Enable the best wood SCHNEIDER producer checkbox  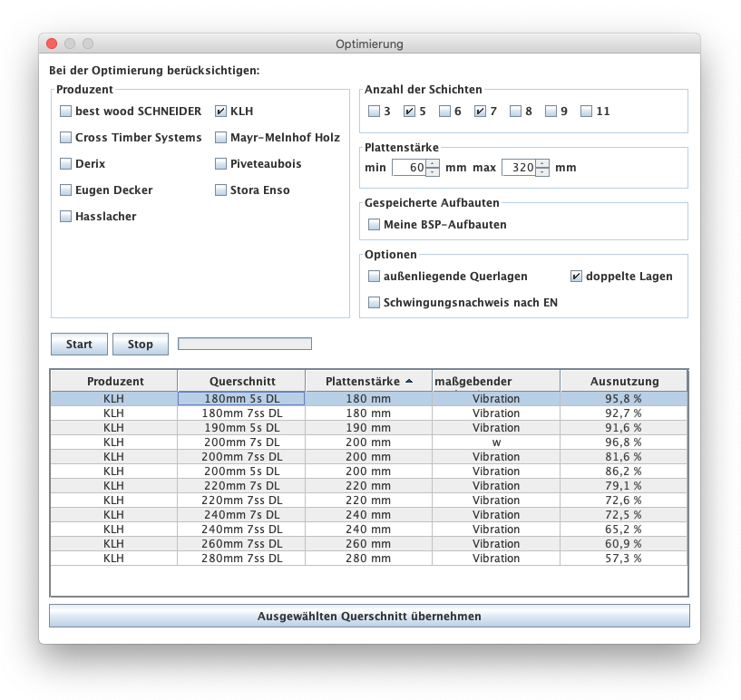[65, 112]
